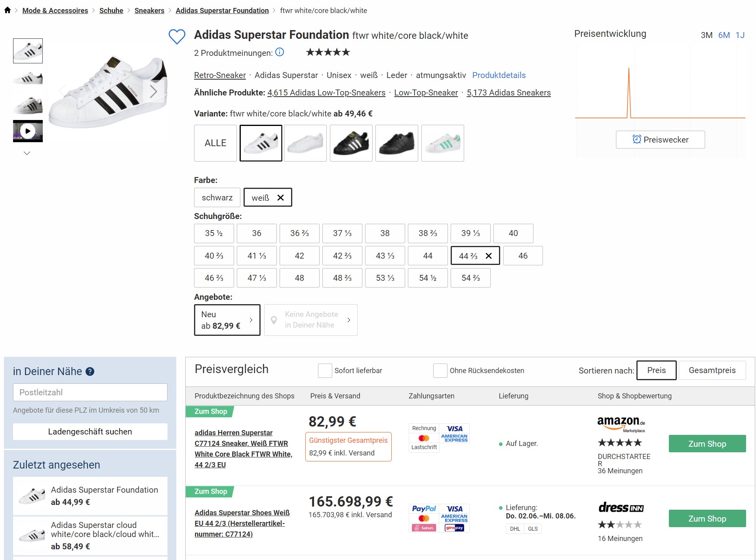
Task: Show next product image arrow
Action: coord(153,91)
